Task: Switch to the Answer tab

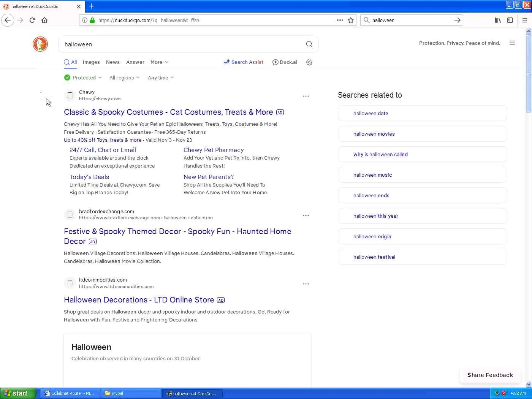Action: [135, 62]
